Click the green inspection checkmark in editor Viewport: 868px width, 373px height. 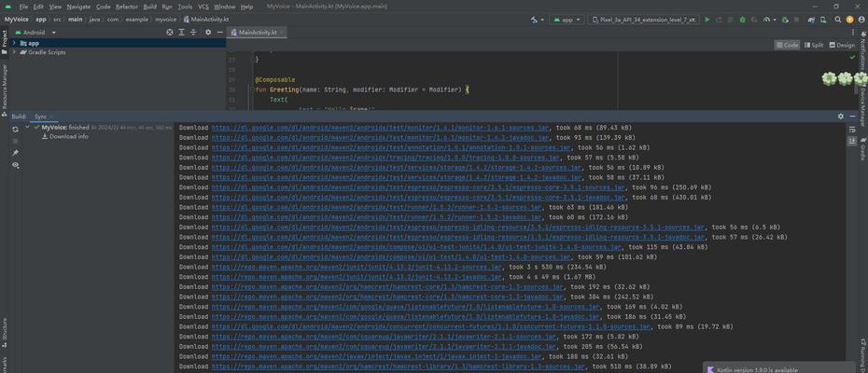852,57
